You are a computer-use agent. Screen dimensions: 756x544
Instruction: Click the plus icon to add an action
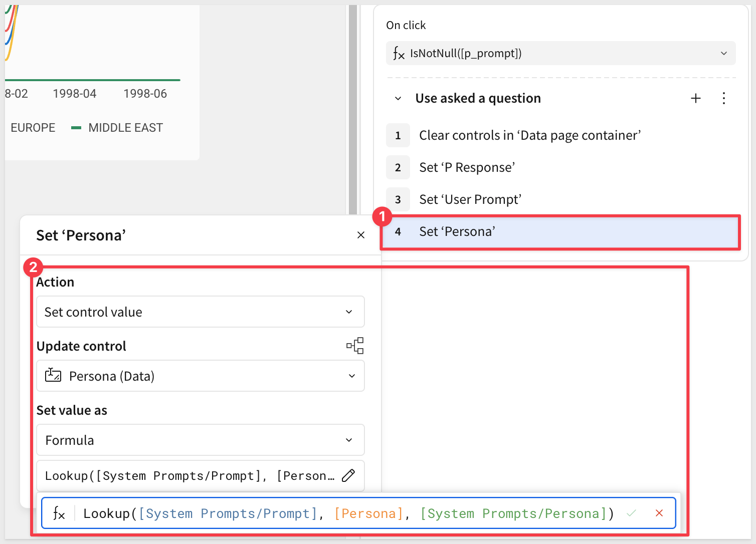tap(695, 98)
